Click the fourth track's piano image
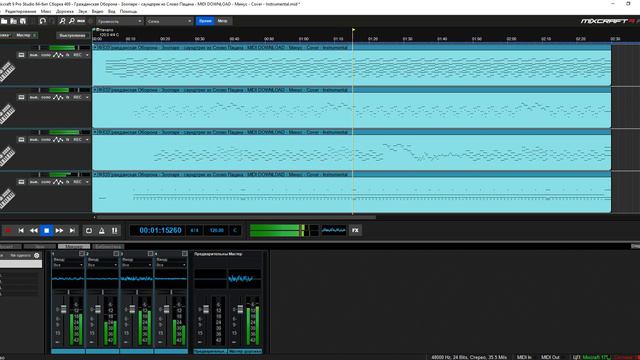The width and height of the screenshot is (640, 360). point(7,198)
